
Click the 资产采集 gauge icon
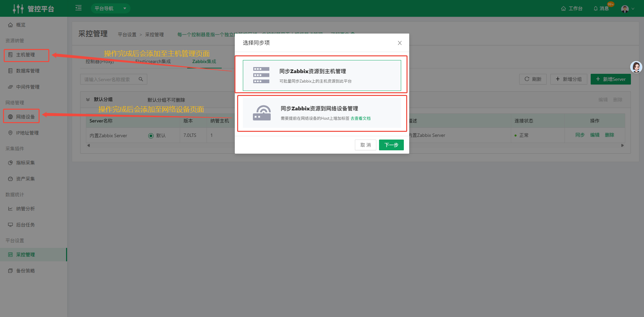[x=10, y=179]
